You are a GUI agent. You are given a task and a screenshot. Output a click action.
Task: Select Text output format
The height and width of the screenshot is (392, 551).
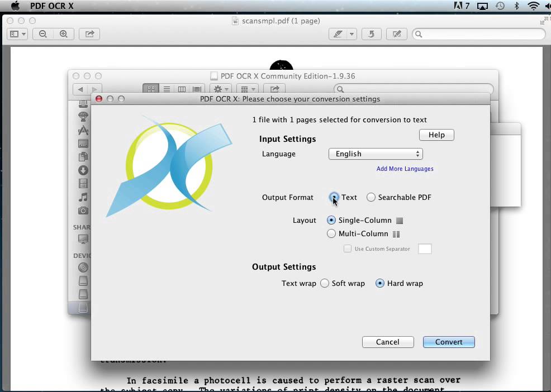(334, 198)
